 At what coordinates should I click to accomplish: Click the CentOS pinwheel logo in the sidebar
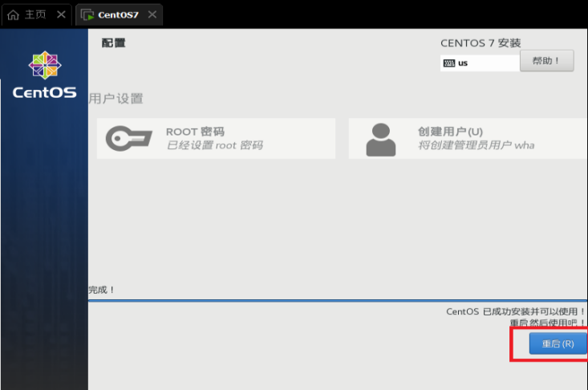[45, 65]
